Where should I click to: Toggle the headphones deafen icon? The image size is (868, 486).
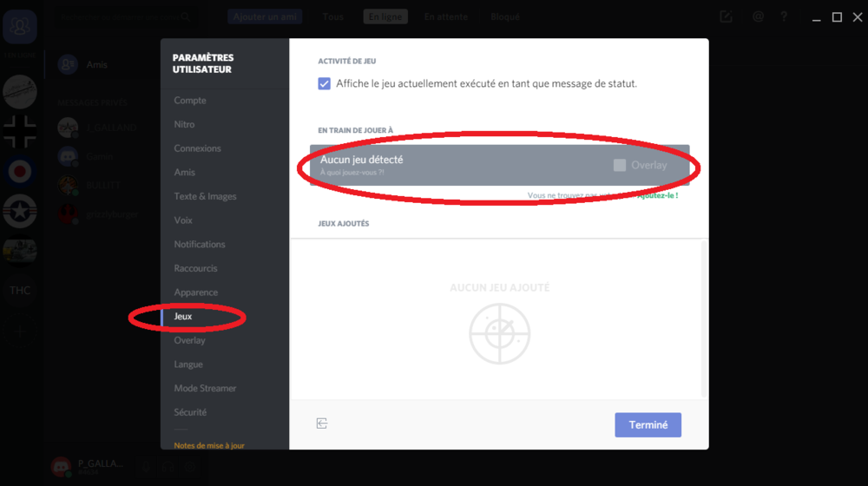pyautogui.click(x=168, y=467)
